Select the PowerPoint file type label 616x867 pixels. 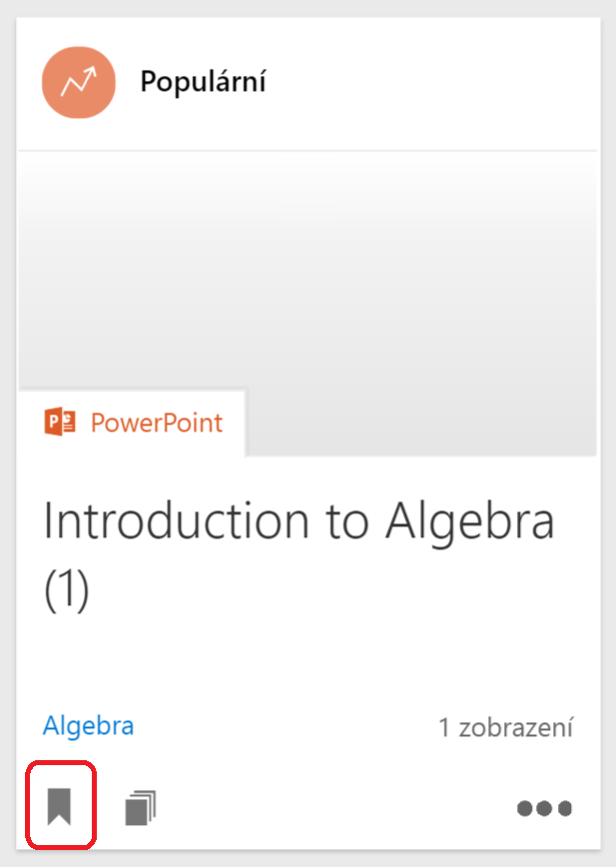pos(157,423)
